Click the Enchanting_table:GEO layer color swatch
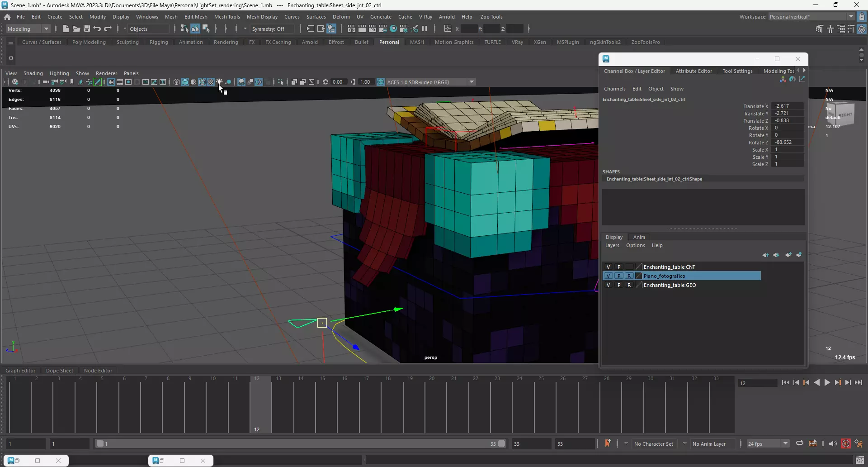This screenshot has height=467, width=868. coord(639,285)
